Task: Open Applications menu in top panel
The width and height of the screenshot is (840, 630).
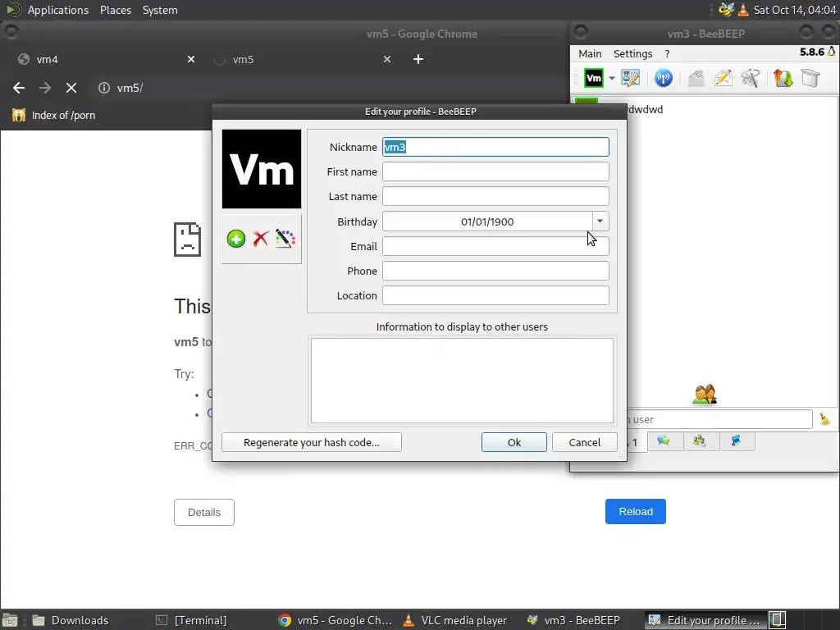Action: click(58, 10)
